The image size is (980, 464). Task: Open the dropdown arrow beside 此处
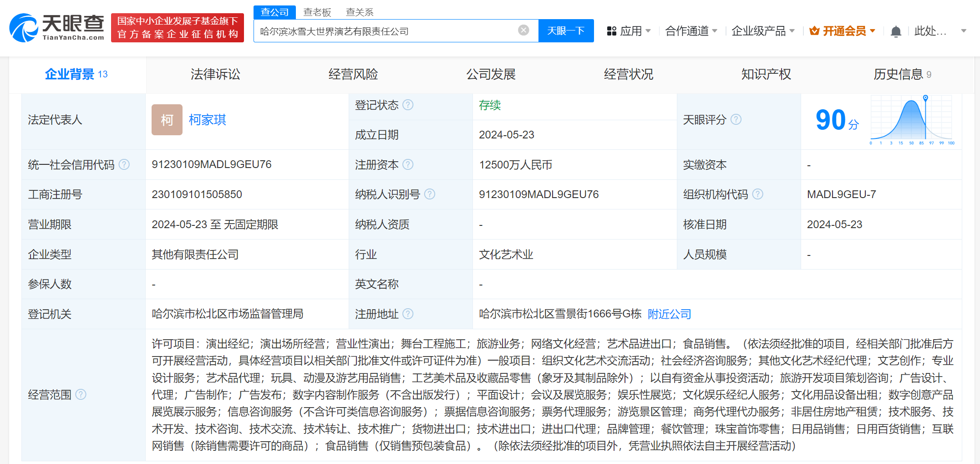963,31
